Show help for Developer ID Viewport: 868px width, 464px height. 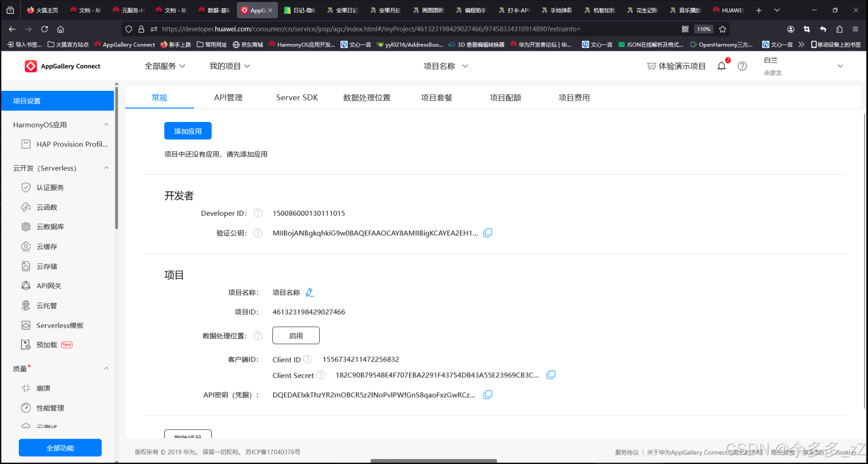pos(258,213)
